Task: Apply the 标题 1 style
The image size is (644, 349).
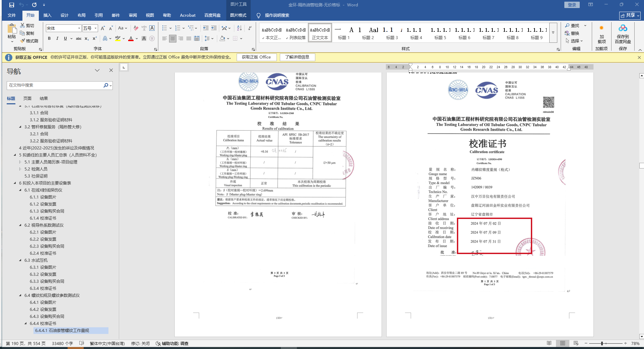Action: pos(344,33)
